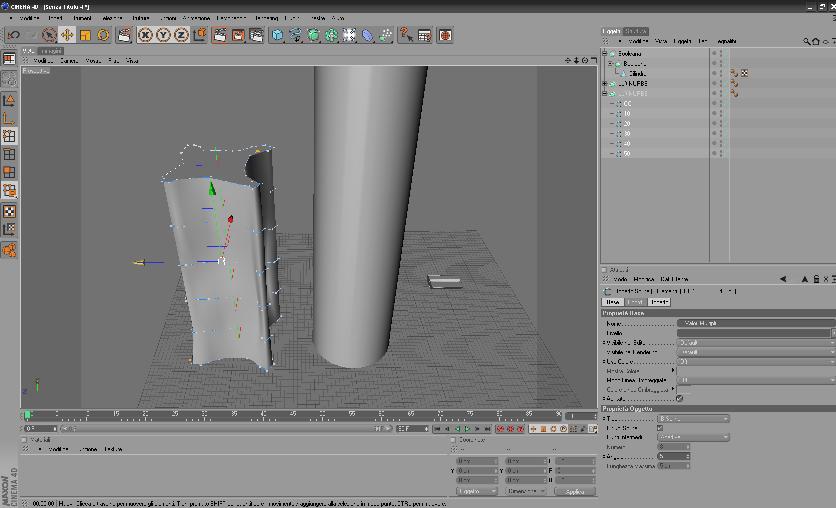Toggle the Close Spline checkbox

(660, 428)
